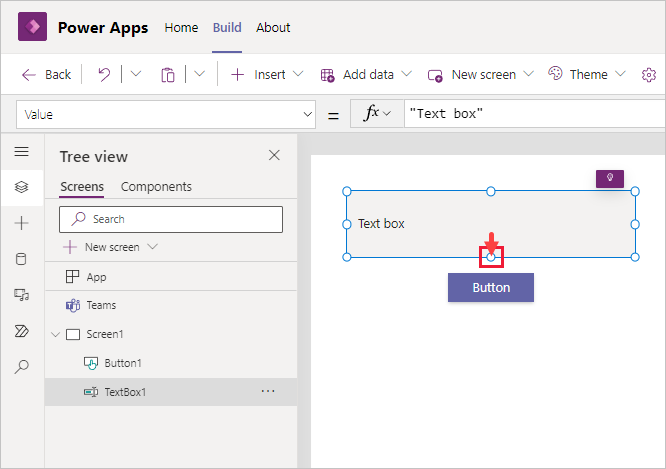The image size is (666, 469).
Task: Click the purple Button on canvas
Action: click(x=491, y=288)
